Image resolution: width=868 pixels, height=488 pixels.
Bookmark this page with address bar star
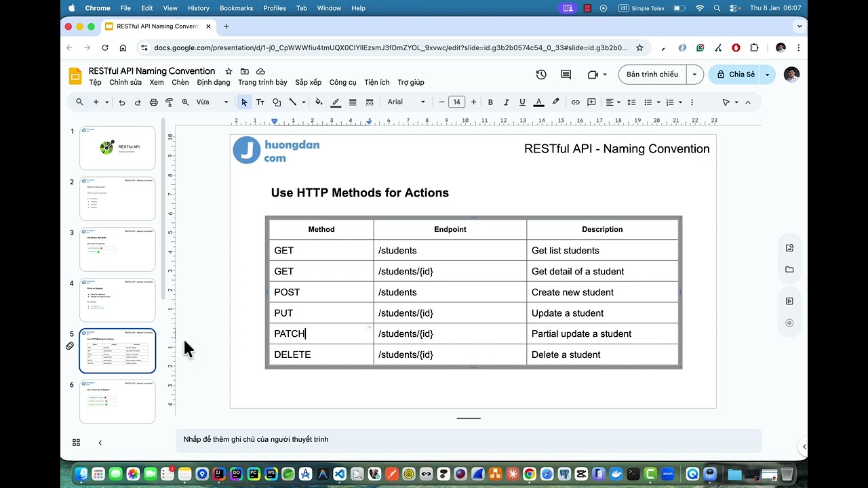pos(639,47)
